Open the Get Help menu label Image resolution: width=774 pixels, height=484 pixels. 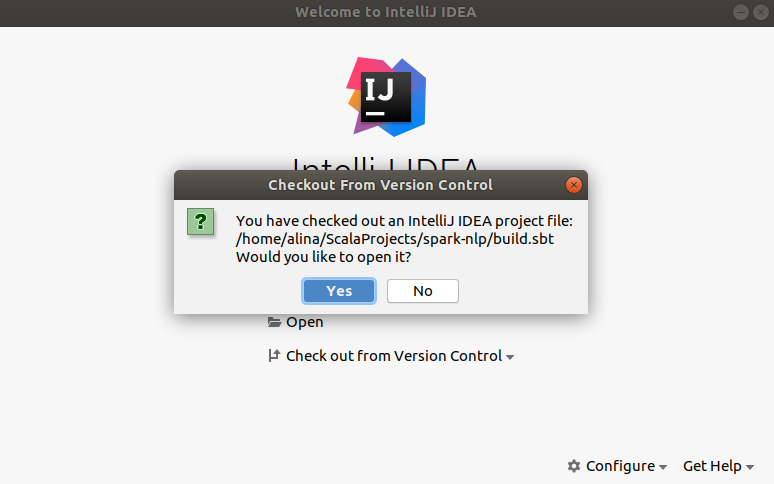[712, 466]
